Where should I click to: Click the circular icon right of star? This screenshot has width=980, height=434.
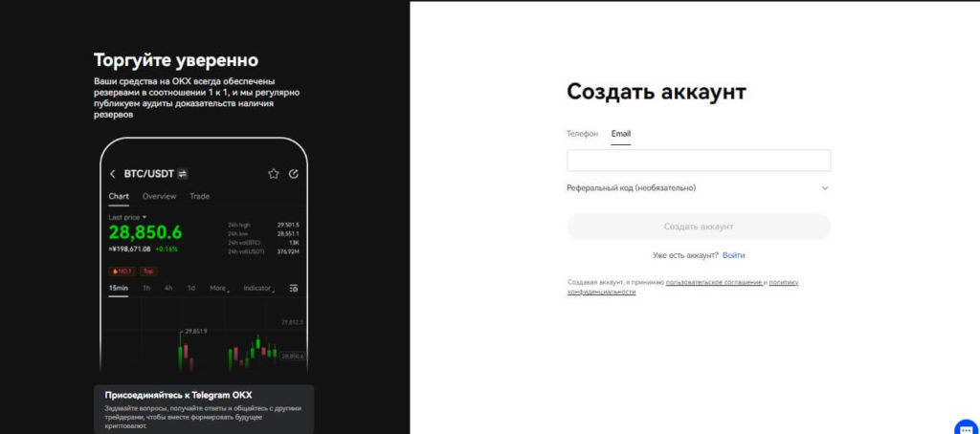point(294,174)
